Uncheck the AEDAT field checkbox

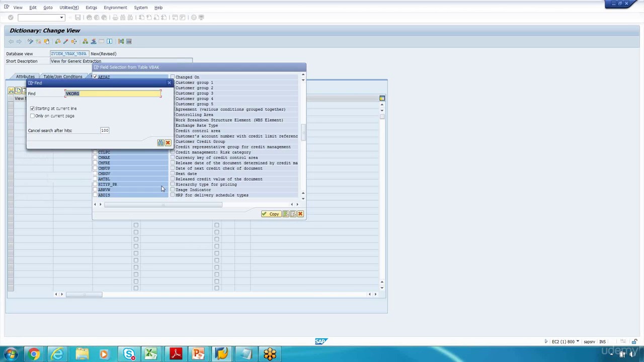click(95, 77)
